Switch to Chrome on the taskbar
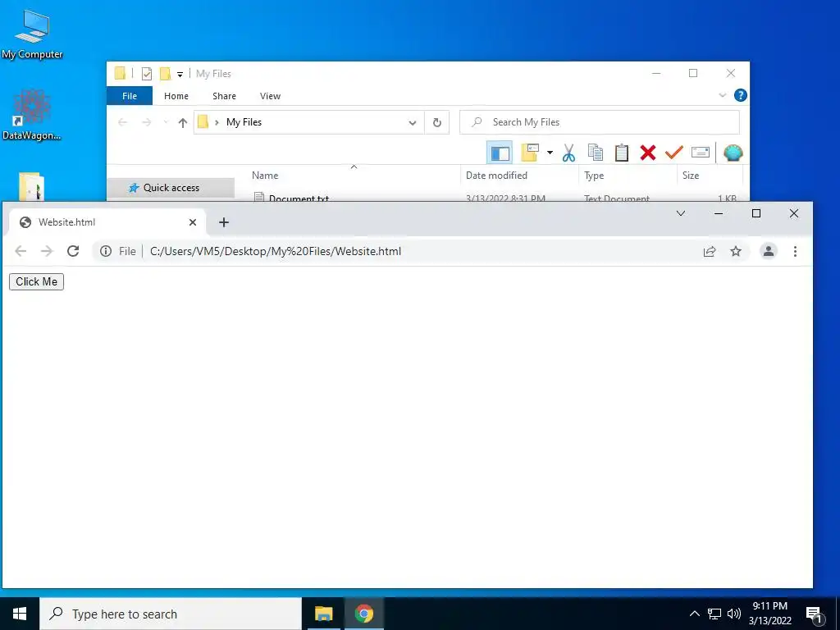Image resolution: width=840 pixels, height=630 pixels. [x=363, y=614]
